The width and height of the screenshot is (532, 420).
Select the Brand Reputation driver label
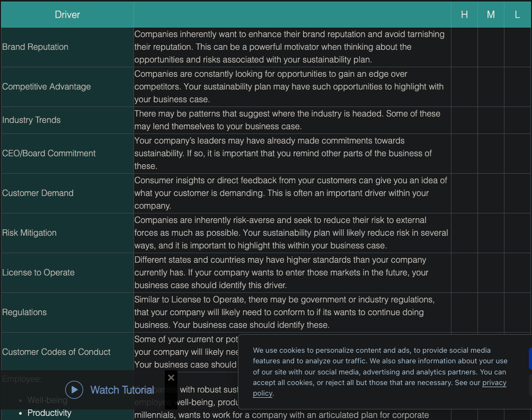(36, 47)
